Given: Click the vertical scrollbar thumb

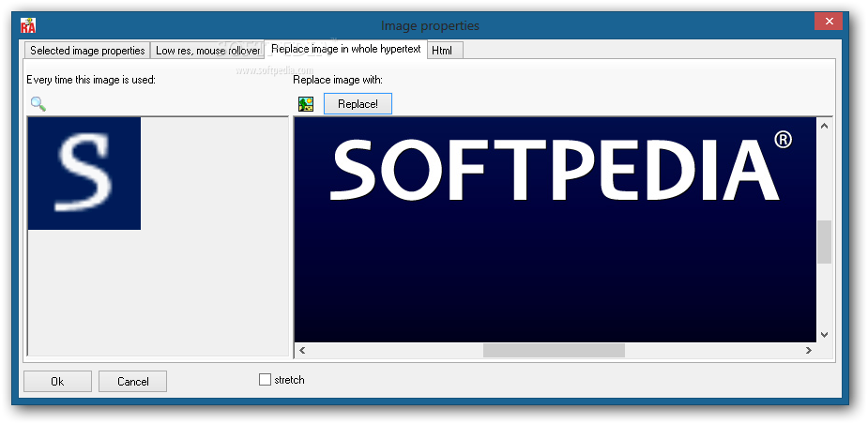Looking at the screenshot, I should pos(824,242).
